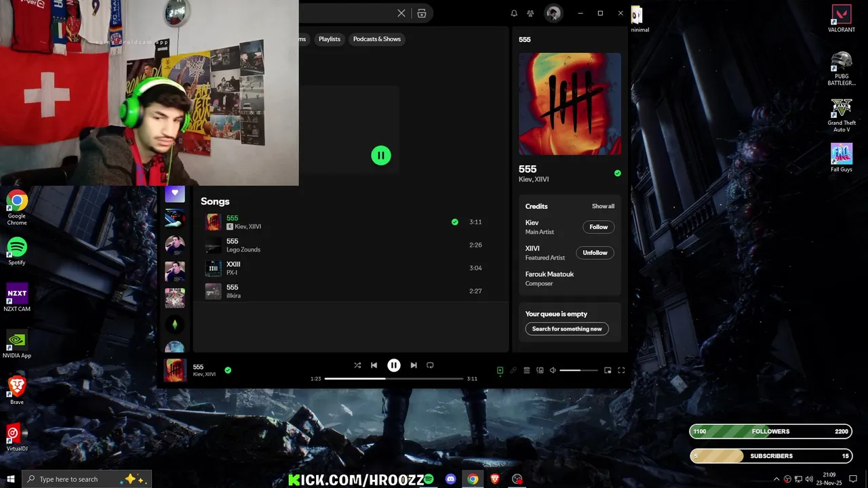This screenshot has width=868, height=488.
Task: Open notifications bell icon
Action: (x=514, y=13)
